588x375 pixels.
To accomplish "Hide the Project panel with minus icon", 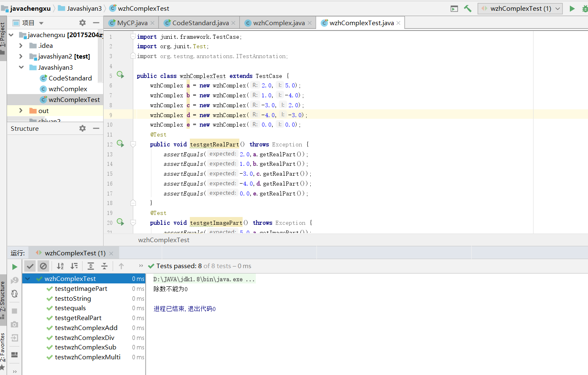I will click(96, 23).
